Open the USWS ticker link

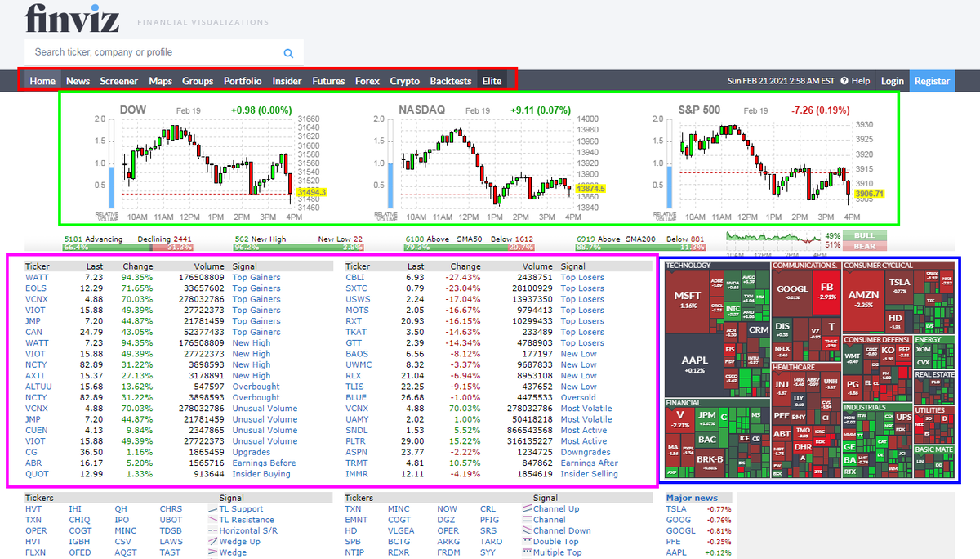click(x=358, y=299)
